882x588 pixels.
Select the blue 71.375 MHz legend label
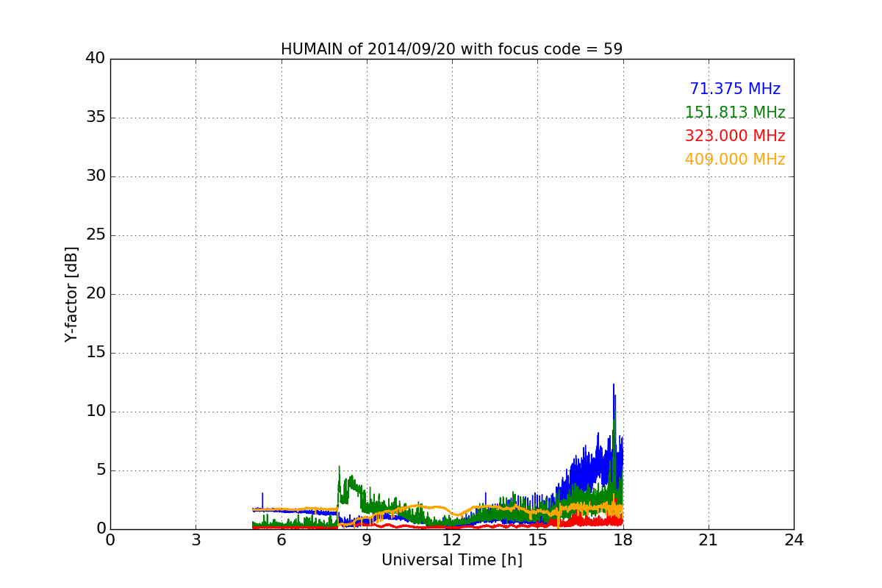click(735, 89)
